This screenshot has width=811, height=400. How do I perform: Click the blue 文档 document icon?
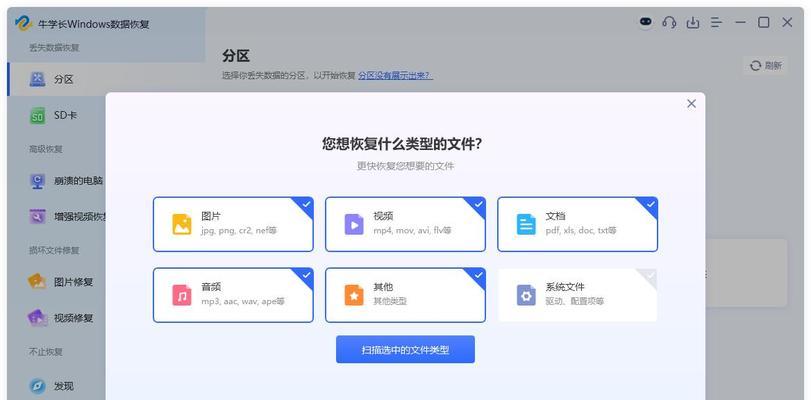point(527,224)
